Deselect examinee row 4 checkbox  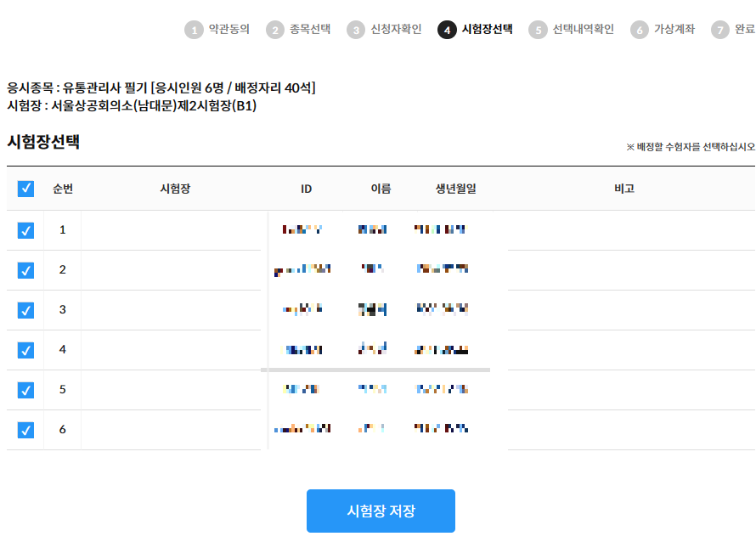(26, 350)
